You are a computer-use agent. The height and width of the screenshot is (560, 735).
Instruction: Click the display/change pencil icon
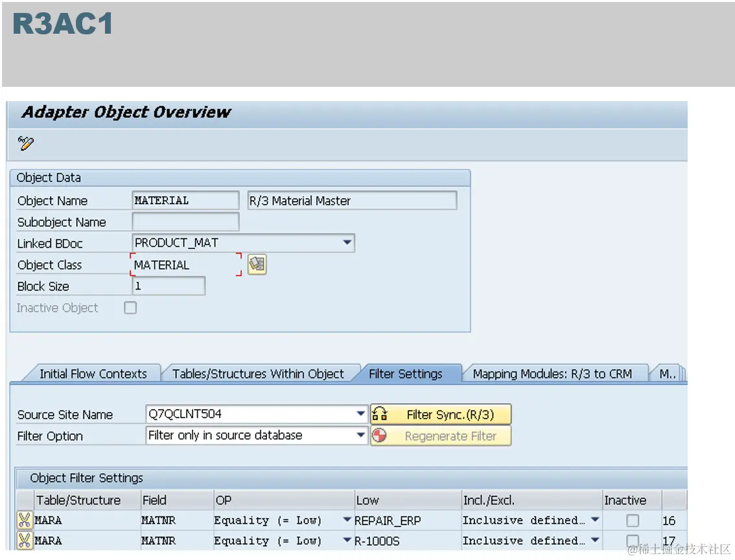(x=26, y=143)
